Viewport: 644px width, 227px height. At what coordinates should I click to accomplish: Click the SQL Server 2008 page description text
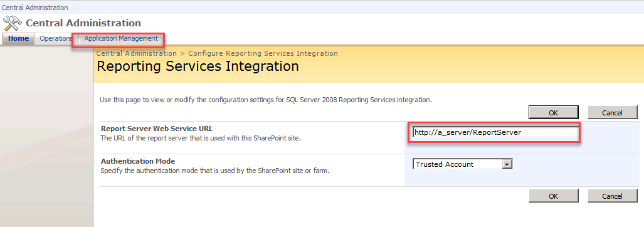click(266, 100)
